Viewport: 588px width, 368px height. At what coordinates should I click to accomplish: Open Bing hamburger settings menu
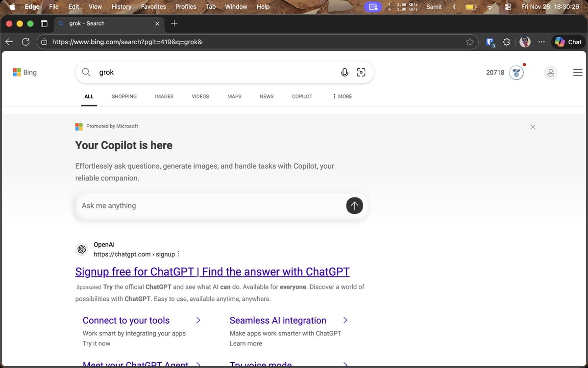pos(578,73)
